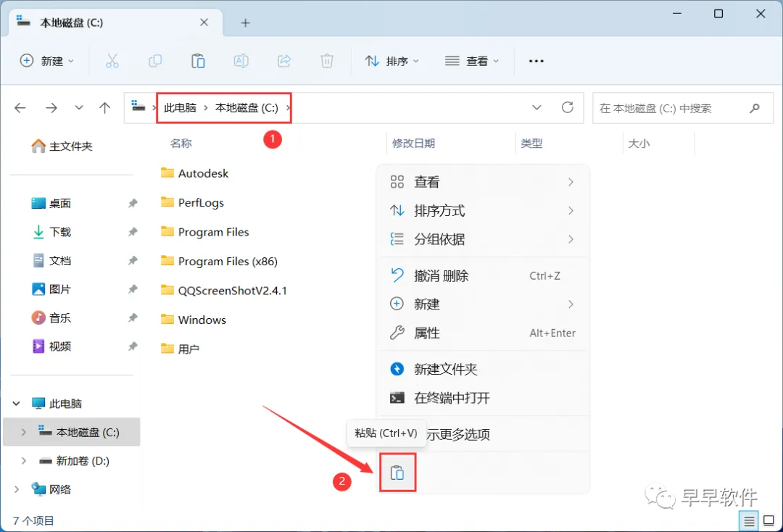The image size is (783, 532).
Task: Sort by the 类型 column header
Action: (531, 144)
